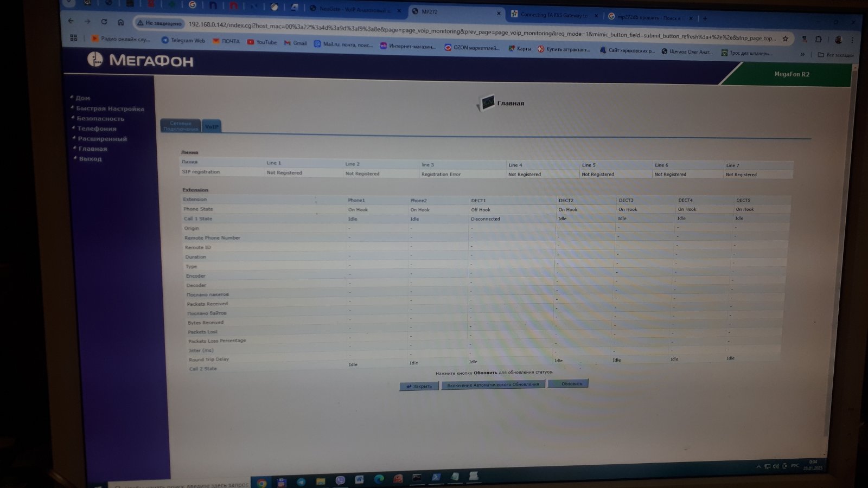Click the Phone1 column header
Image resolution: width=868 pixels, height=488 pixels.
tap(356, 200)
